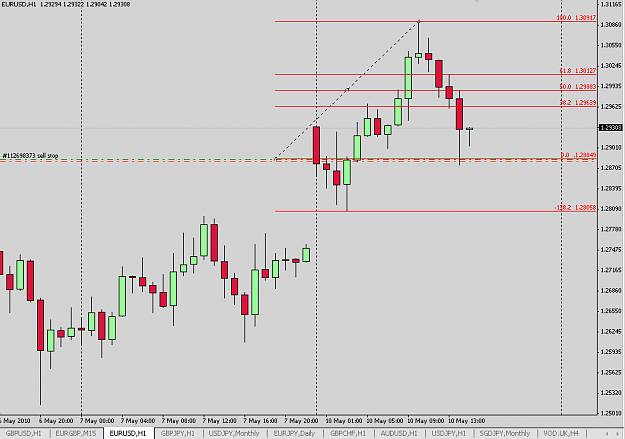
Task: Click the 1.26245 price axis label
Action: click(611, 331)
